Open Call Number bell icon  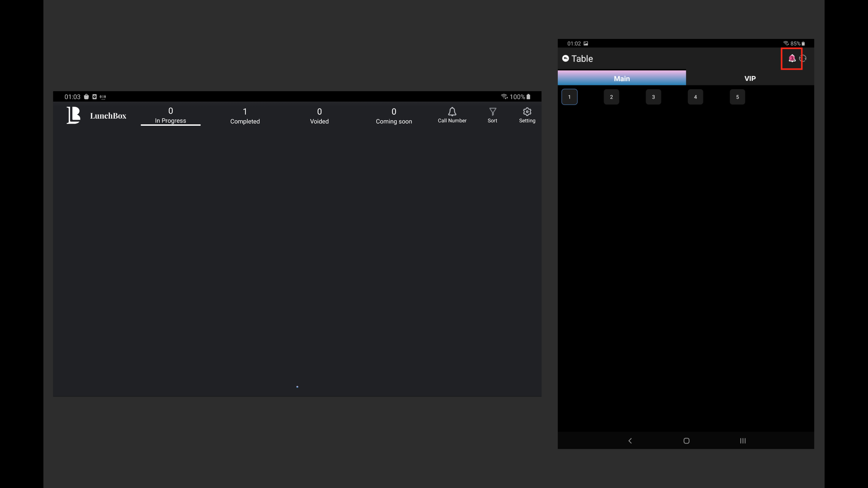[452, 115]
